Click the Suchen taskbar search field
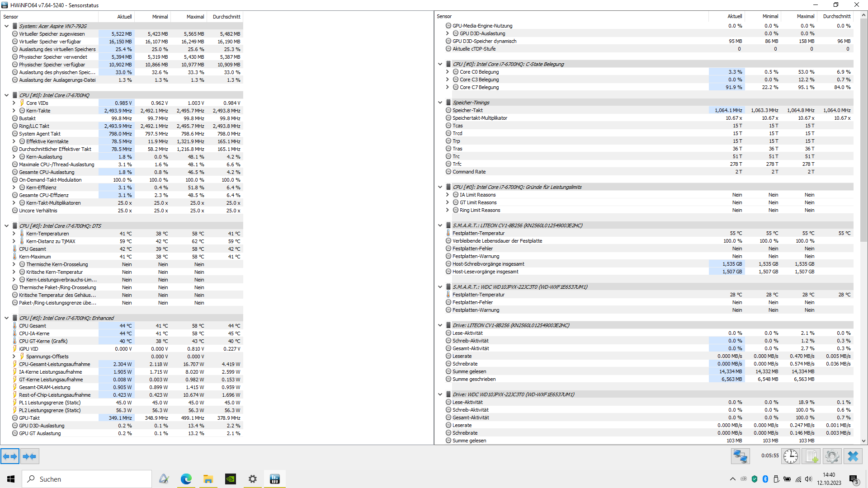This screenshot has height=488, width=868. [x=87, y=479]
